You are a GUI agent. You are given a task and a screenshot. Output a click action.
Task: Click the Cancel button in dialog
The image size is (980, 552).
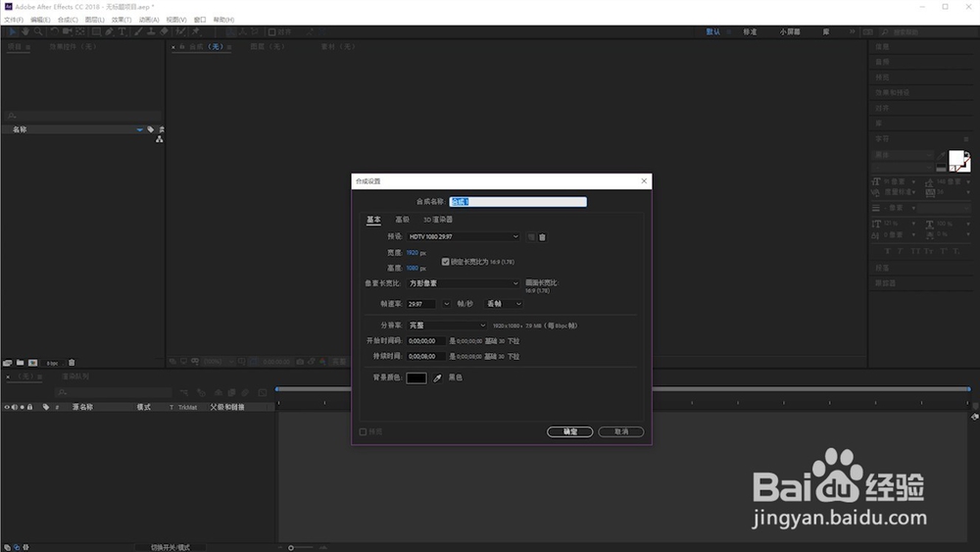621,432
